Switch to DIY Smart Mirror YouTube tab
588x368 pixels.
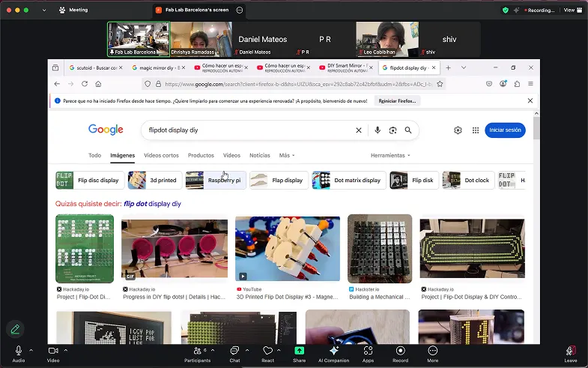point(345,68)
